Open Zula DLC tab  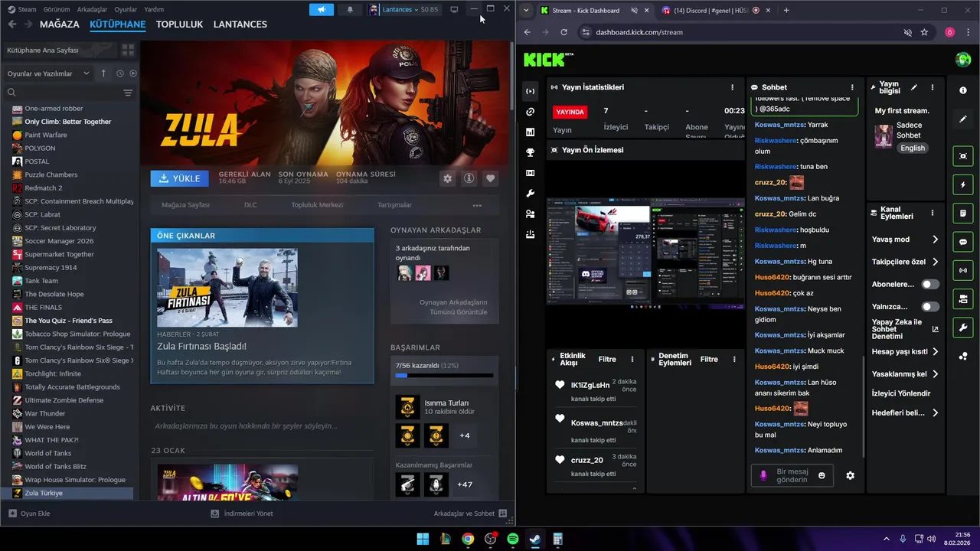click(250, 205)
